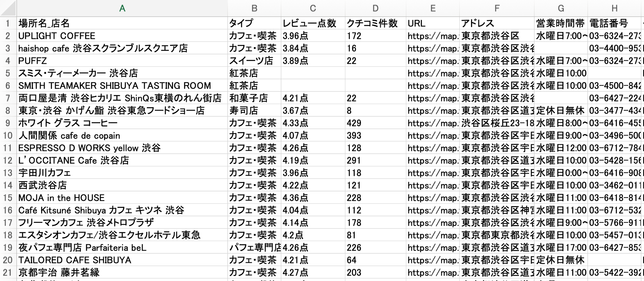Click the クチコミ件数 header cell
644x281 pixels.
[x=375, y=23]
